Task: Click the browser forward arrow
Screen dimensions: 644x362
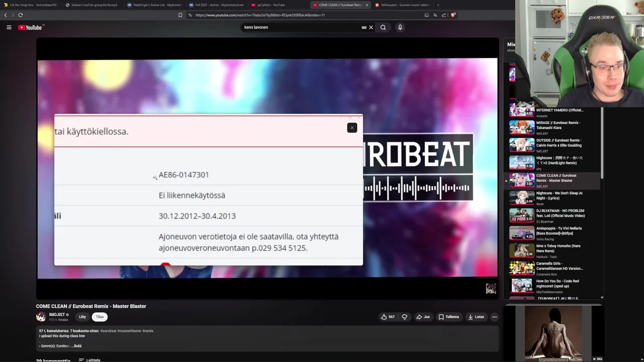Action: pos(13,15)
